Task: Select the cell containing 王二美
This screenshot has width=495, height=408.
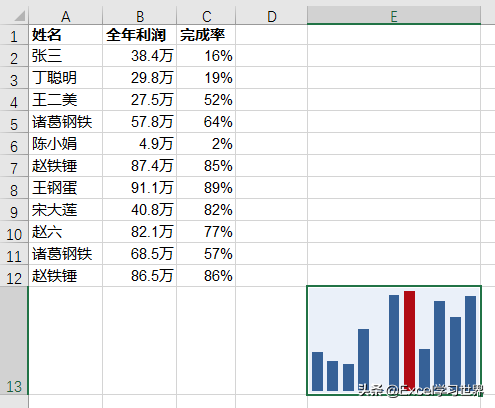Action: (x=66, y=100)
